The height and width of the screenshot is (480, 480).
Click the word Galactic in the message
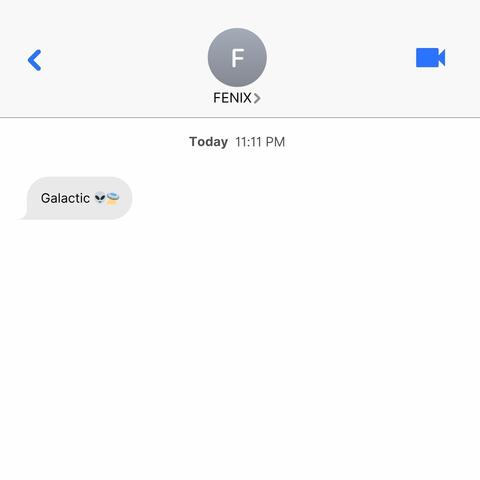tap(65, 198)
